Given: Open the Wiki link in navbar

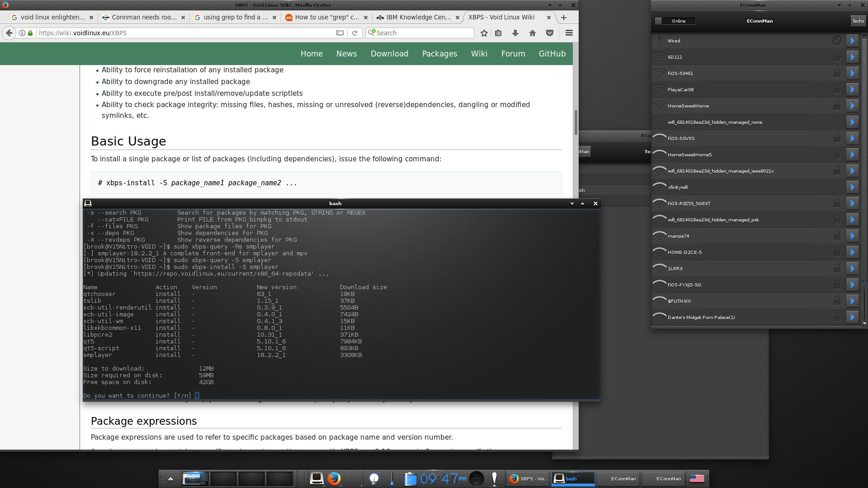Looking at the screenshot, I should tap(479, 54).
